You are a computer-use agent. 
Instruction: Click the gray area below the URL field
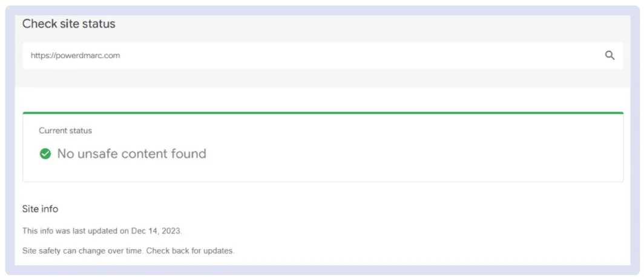coord(323,78)
